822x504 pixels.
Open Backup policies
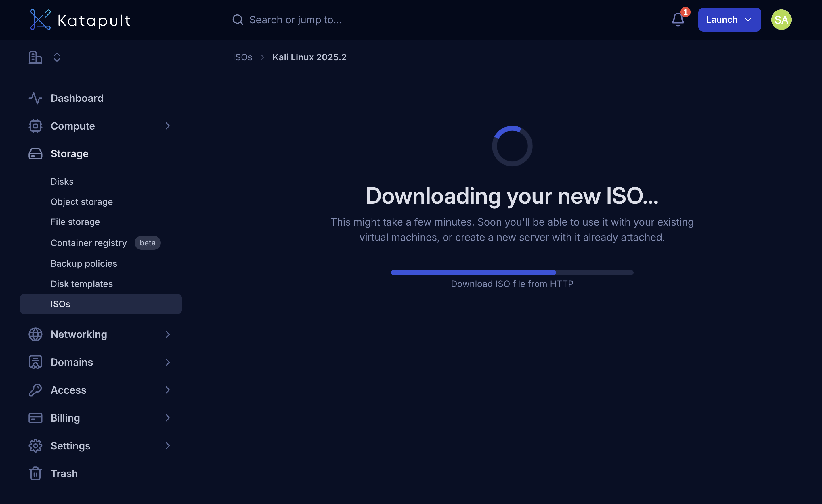point(84,263)
